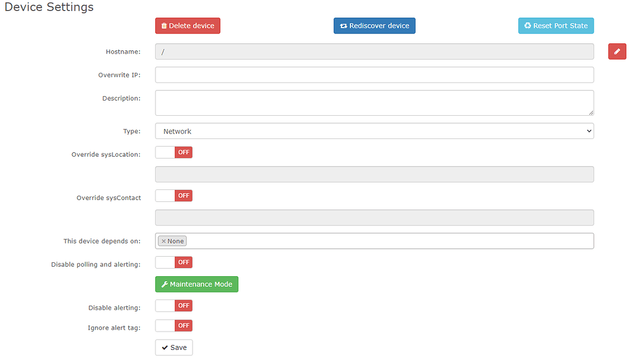Toggle the Override sysLocation switch
This screenshot has width=644, height=358.
(x=174, y=152)
